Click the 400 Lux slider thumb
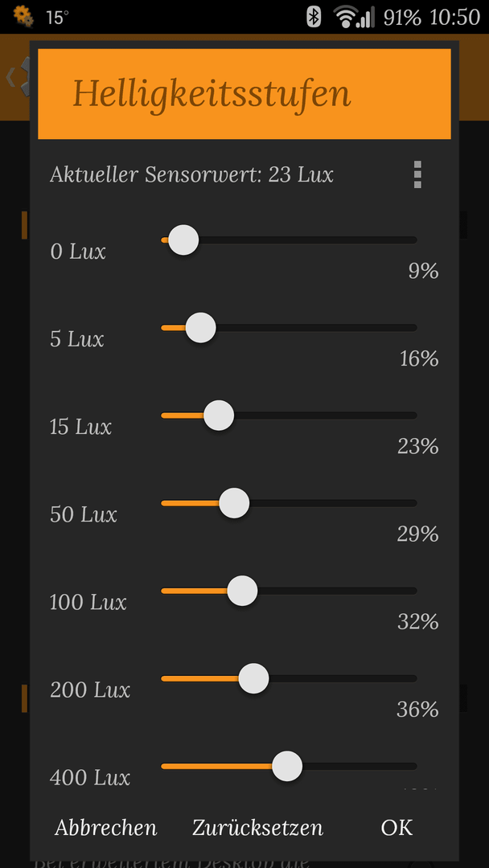This screenshot has width=489, height=868. [287, 766]
